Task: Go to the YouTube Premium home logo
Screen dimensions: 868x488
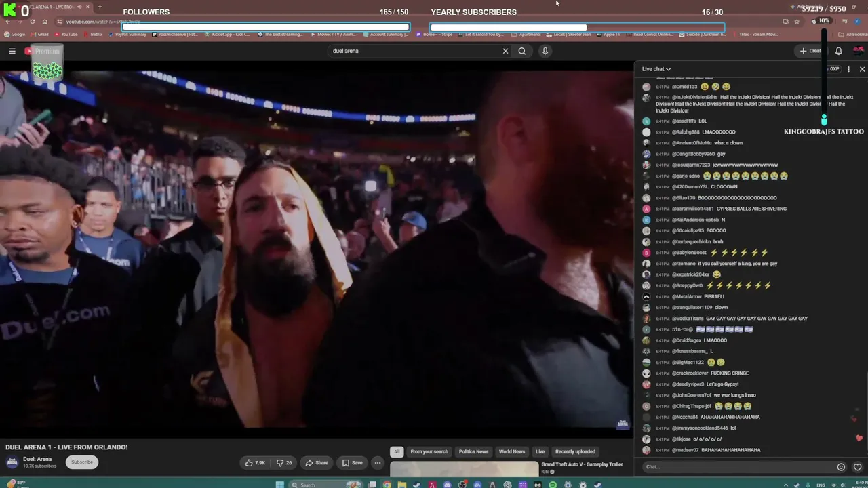Action: click(42, 51)
